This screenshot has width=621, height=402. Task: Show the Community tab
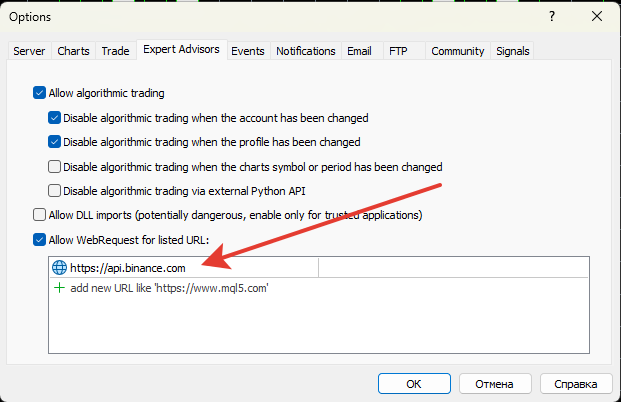click(458, 51)
